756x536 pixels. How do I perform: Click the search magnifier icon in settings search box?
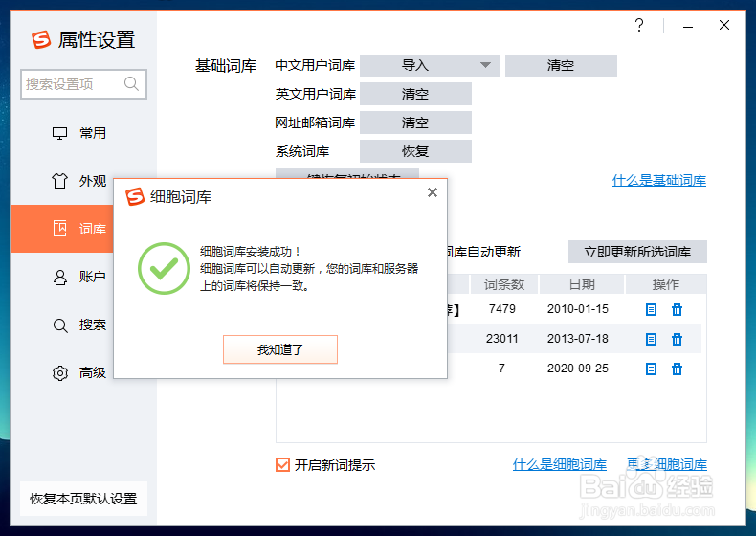click(x=131, y=84)
